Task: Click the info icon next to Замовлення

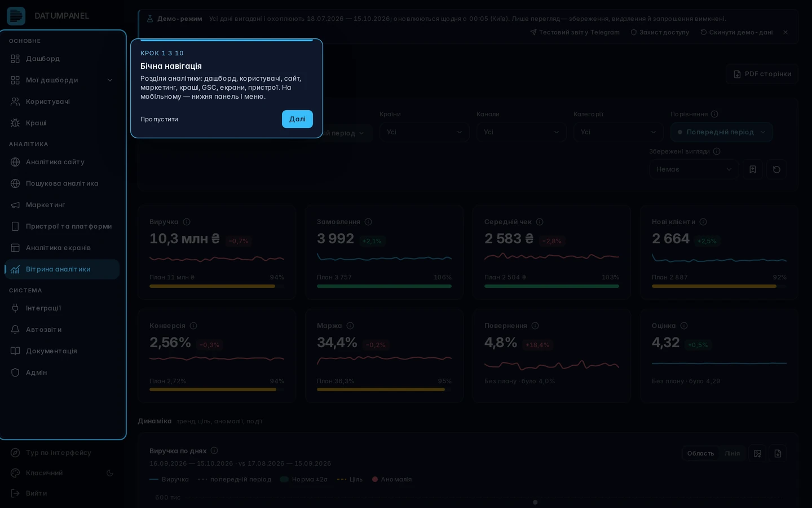Action: click(368, 222)
